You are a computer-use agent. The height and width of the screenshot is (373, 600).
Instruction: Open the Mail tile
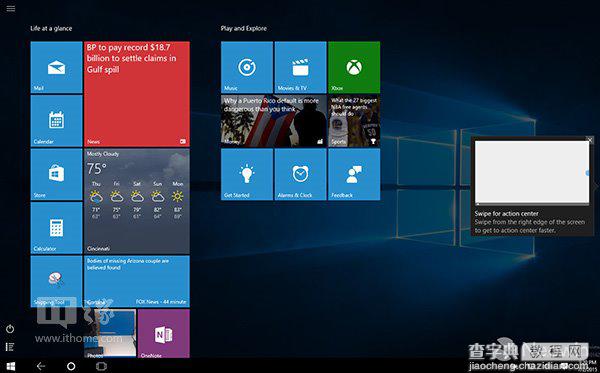click(56, 67)
